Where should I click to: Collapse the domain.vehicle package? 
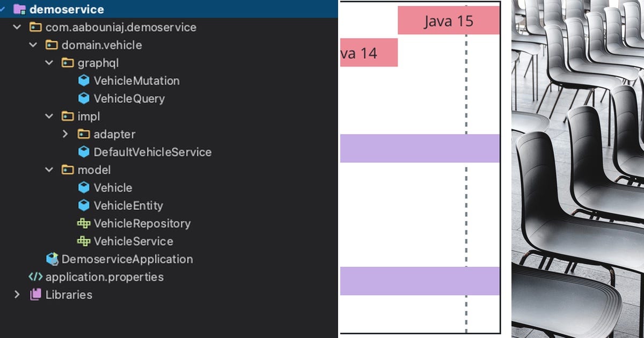point(32,45)
